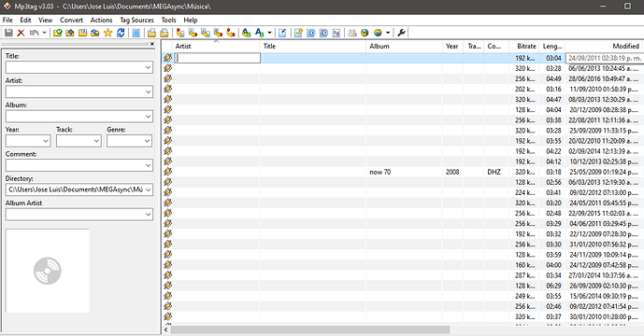Run Filename - Tag converter icon

click(x=193, y=33)
